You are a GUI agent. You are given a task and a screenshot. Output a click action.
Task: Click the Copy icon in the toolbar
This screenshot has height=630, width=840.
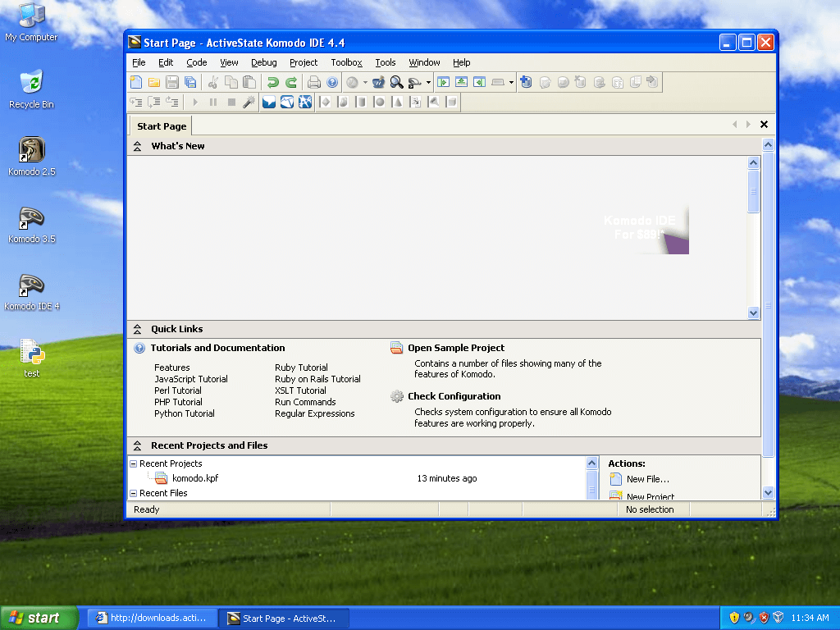tap(231, 82)
